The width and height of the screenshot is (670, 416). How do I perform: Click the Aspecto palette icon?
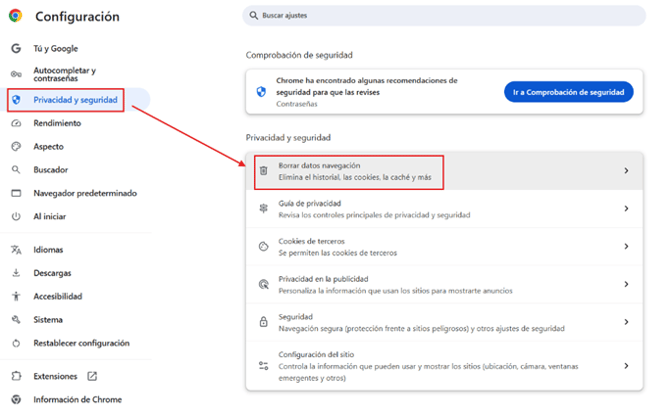coord(15,146)
